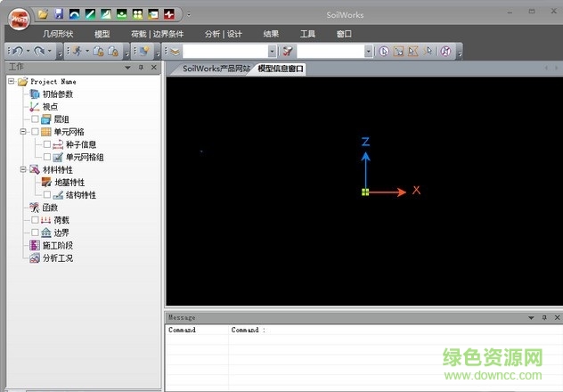This screenshot has height=392, width=563.
Task: Toggle the 层组 checkbox
Action: (x=35, y=119)
